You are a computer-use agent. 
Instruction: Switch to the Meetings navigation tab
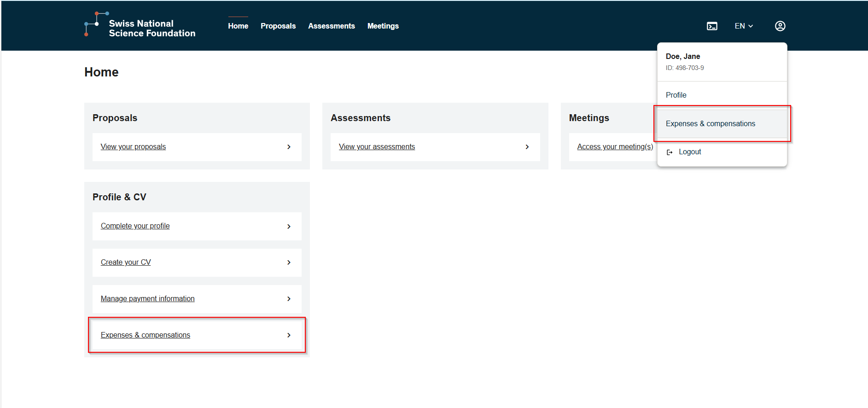coord(383,26)
